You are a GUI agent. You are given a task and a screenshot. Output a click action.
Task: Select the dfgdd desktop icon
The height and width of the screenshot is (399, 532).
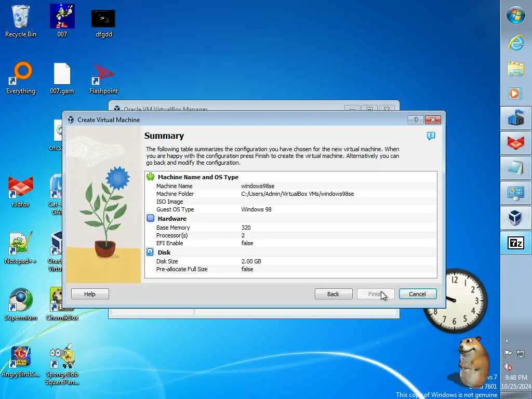coord(103,23)
